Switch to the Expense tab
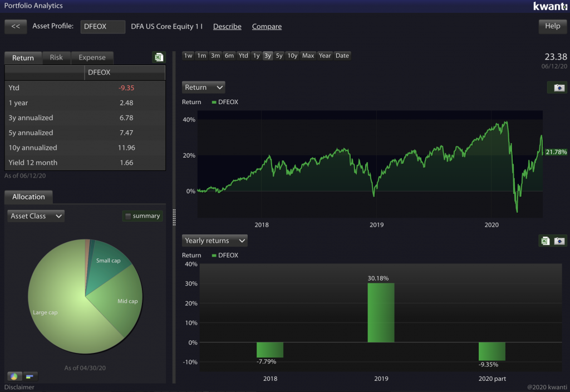Image resolution: width=570 pixels, height=392 pixels. 92,57
